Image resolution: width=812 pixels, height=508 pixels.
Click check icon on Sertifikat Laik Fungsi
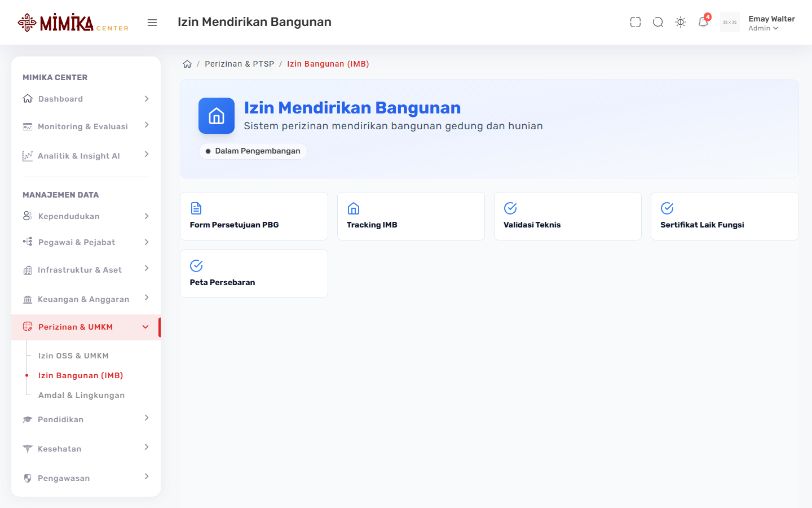point(667,208)
